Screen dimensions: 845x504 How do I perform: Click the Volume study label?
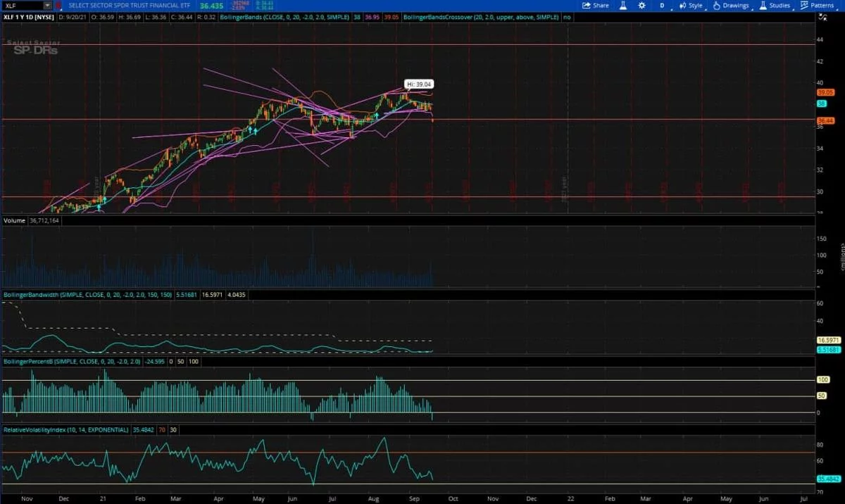point(14,220)
